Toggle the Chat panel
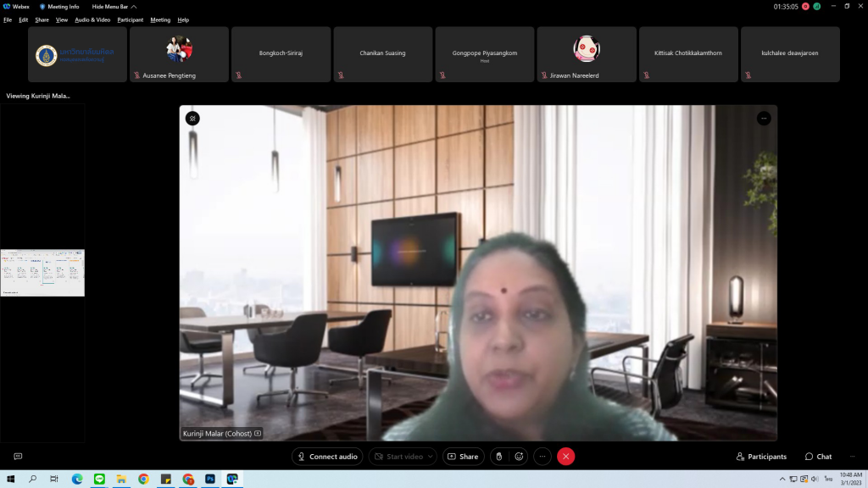This screenshot has width=868, height=488. pyautogui.click(x=818, y=457)
